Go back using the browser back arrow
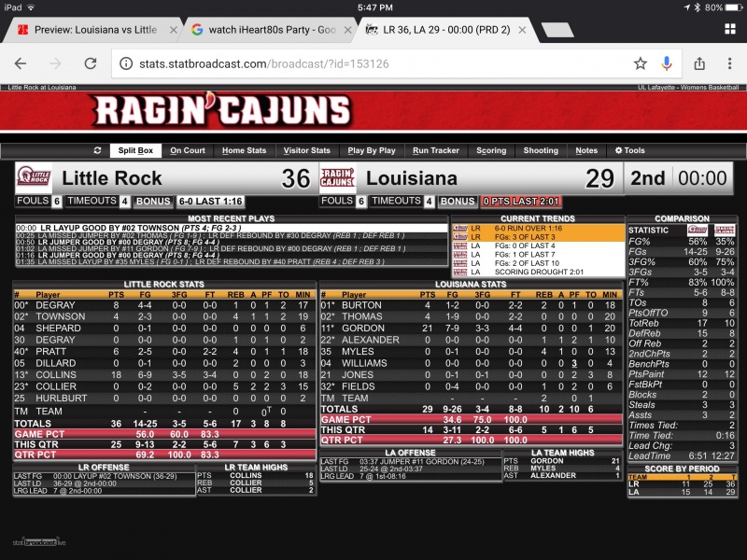The image size is (747, 560). [x=21, y=63]
